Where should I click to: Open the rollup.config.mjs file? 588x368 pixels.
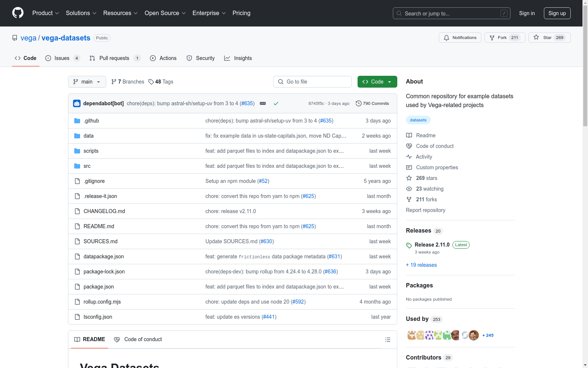pyautogui.click(x=102, y=302)
